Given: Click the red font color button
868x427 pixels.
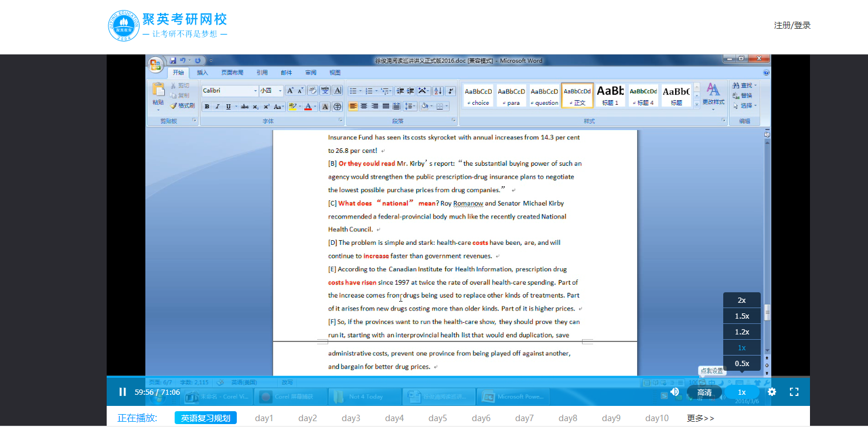Looking at the screenshot, I should click(x=308, y=107).
